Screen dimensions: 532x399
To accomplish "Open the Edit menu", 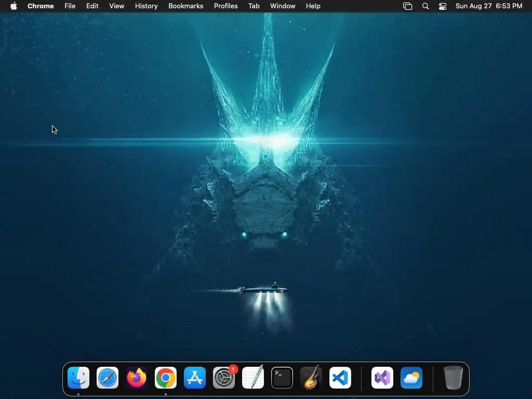I will coord(92,6).
